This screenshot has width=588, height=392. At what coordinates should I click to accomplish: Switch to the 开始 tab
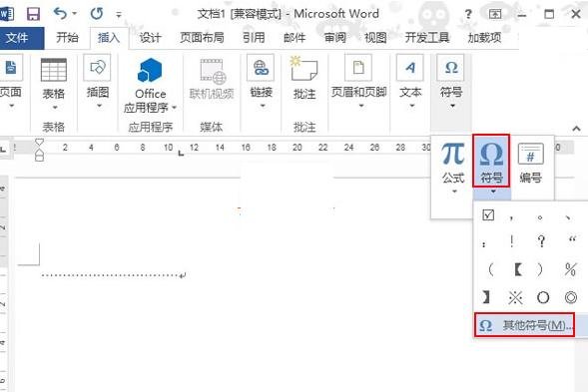tap(67, 38)
